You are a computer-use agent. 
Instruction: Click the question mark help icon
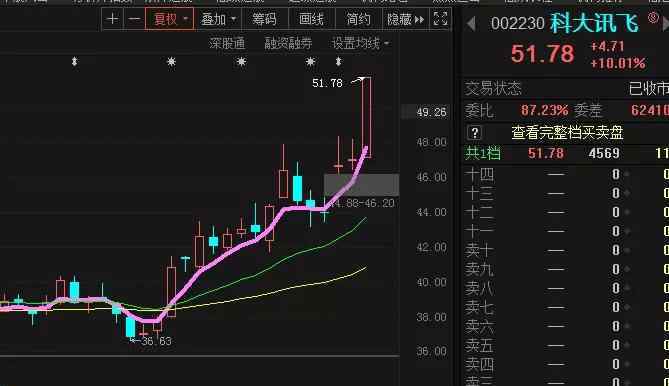[474, 133]
